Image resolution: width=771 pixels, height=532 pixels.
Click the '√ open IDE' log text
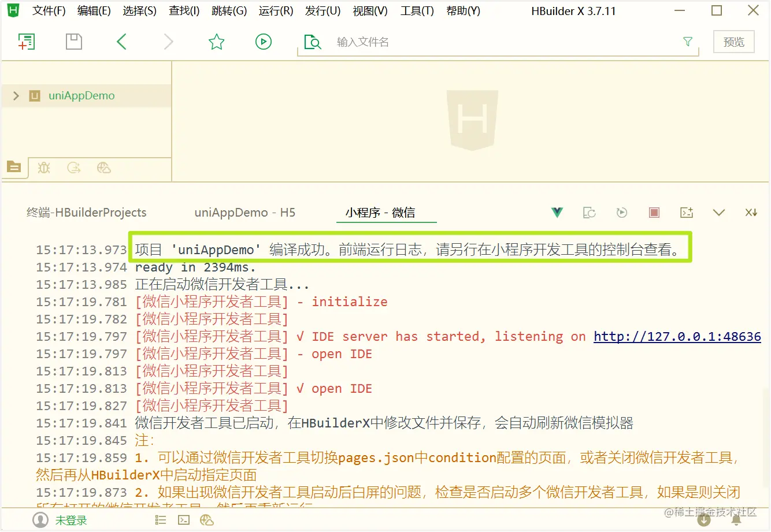coord(334,389)
